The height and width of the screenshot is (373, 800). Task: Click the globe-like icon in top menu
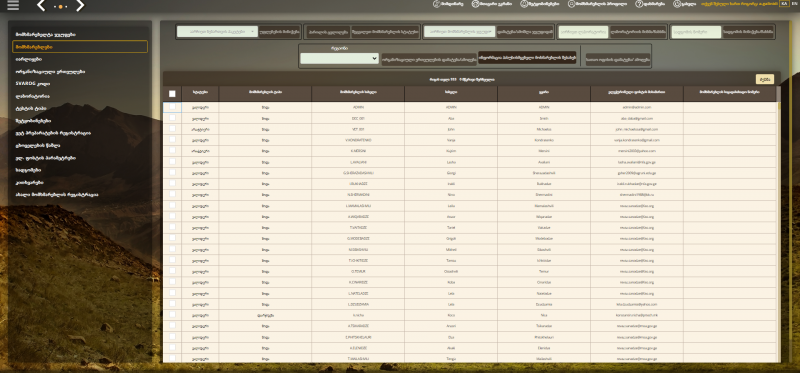[x=475, y=4]
